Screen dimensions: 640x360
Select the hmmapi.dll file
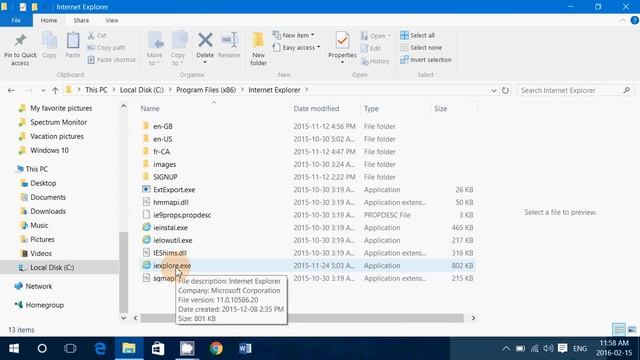pos(171,202)
